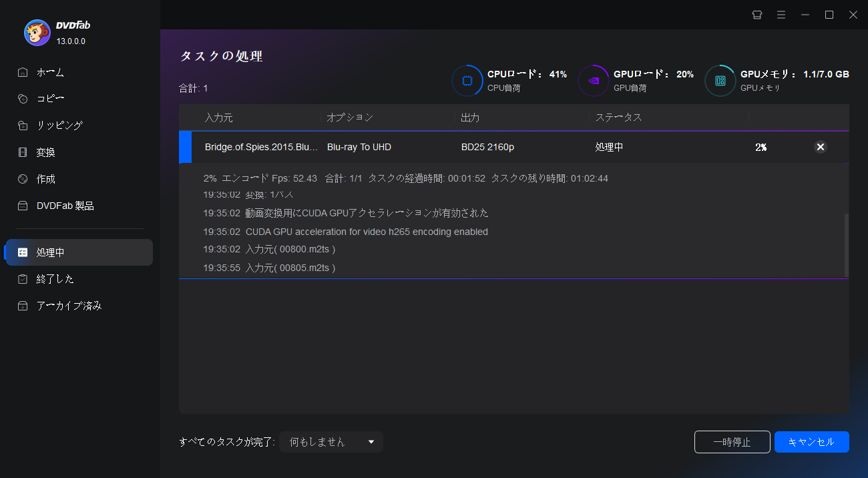Image resolution: width=868 pixels, height=478 pixels.
Task: Select the アーカイブ済み sidebar item
Action: click(79, 306)
